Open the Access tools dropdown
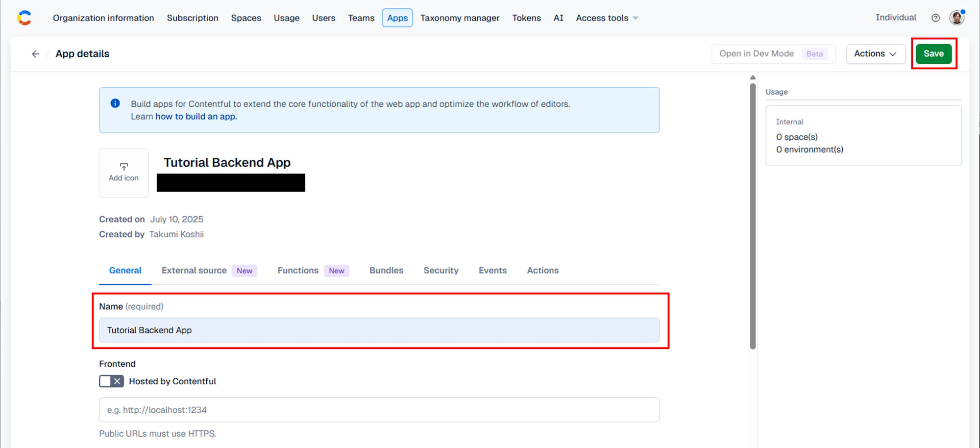 607,18
